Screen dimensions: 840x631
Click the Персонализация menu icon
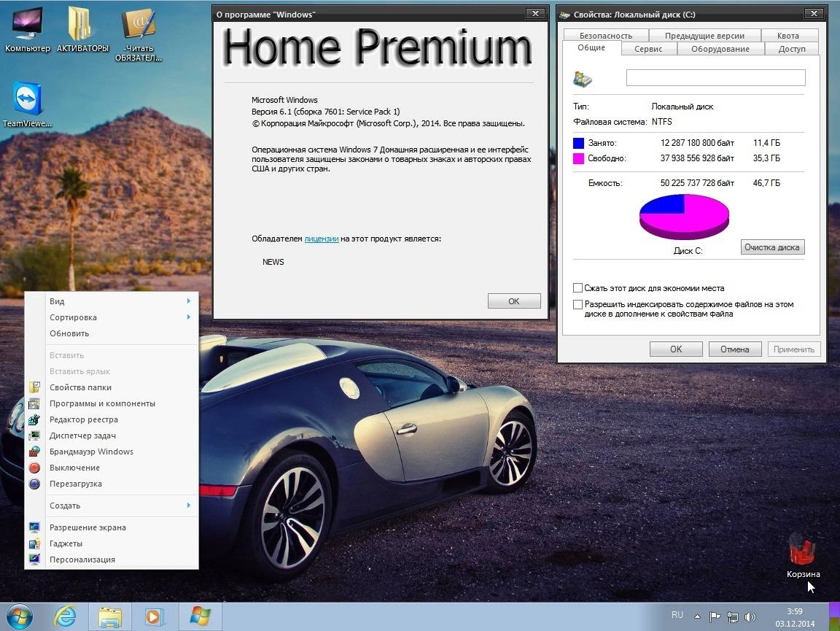point(34,560)
